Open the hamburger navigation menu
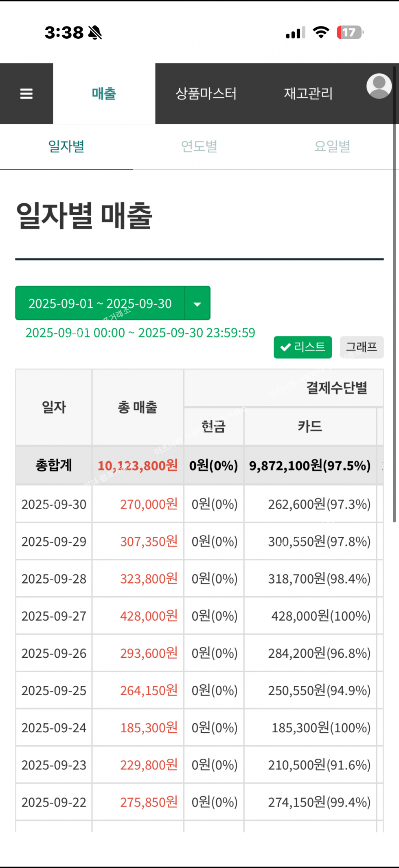399x868 pixels. pyautogui.click(x=26, y=94)
